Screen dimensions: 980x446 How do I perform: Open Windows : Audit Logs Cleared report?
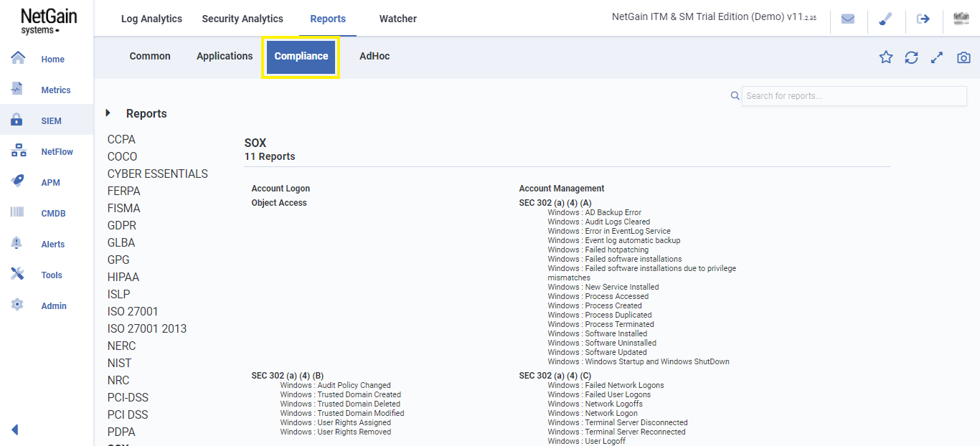pyautogui.click(x=598, y=222)
